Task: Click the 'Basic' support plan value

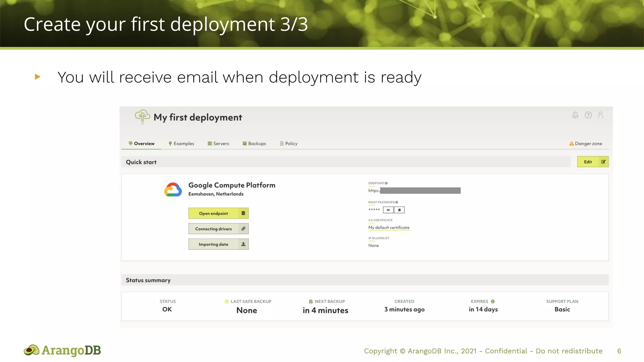Action: point(562,309)
